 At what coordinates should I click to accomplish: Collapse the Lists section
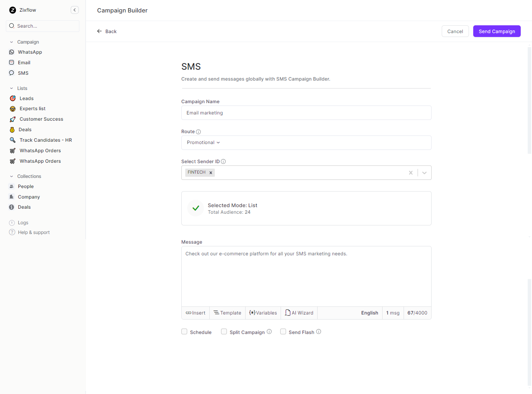tap(12, 88)
